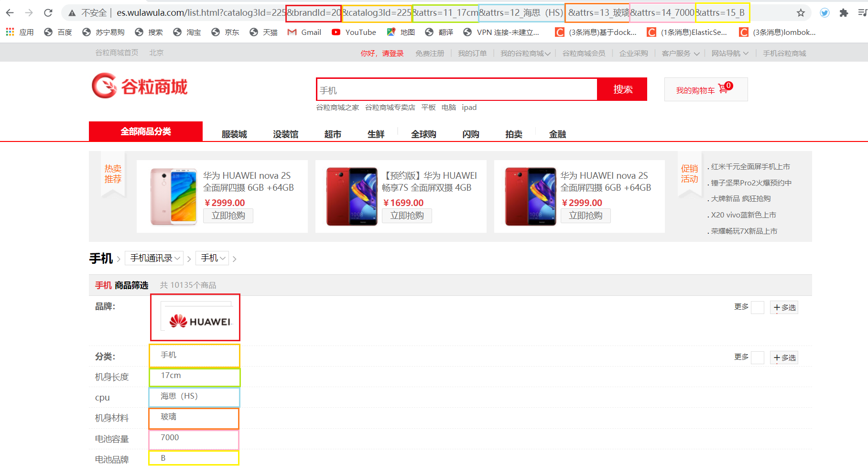Go to the 金融 nav tab
Screen dimensions: 868x466
click(557, 134)
